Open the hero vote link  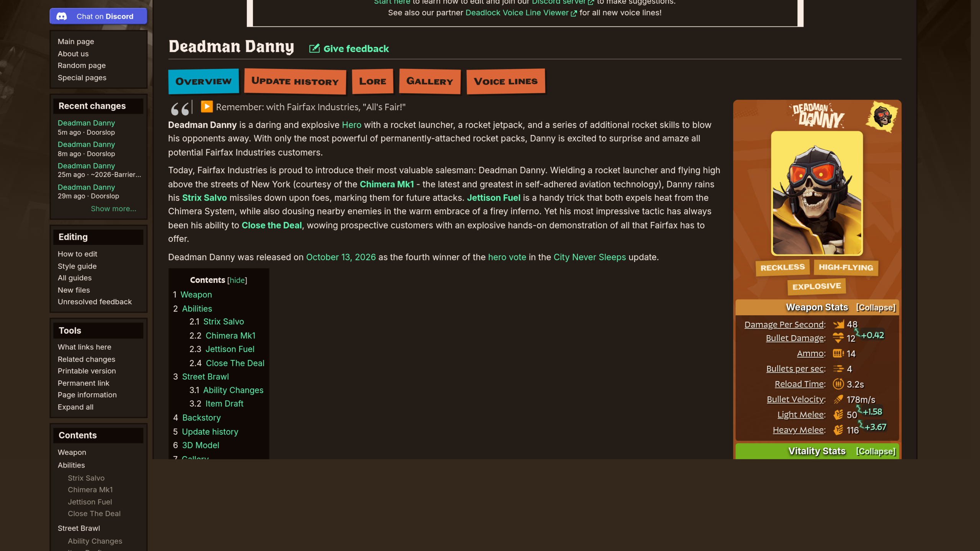507,258
